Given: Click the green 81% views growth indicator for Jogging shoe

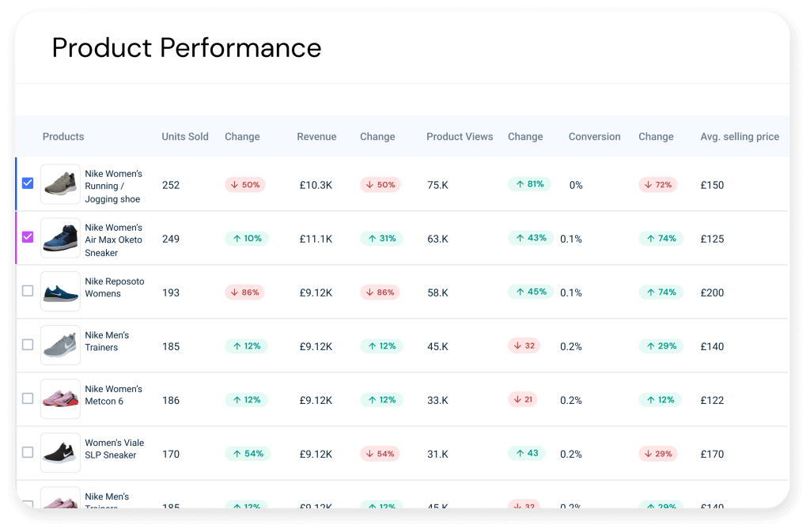Looking at the screenshot, I should (528, 183).
